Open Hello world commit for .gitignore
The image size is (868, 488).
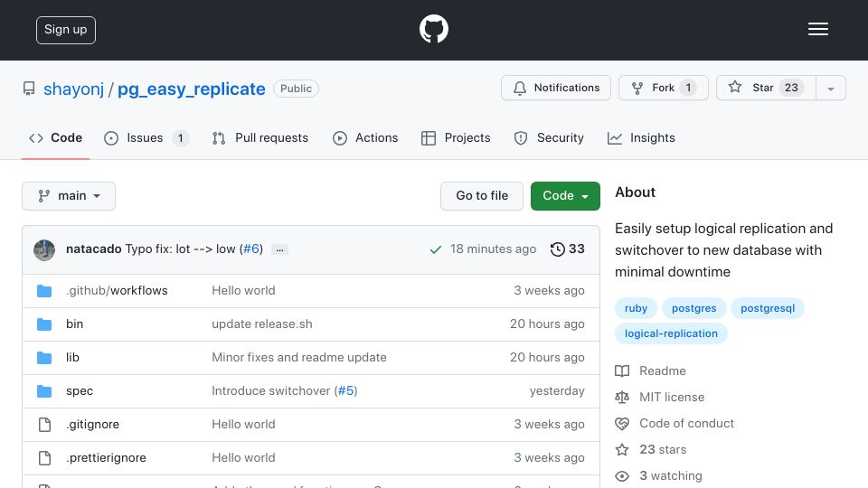(243, 425)
